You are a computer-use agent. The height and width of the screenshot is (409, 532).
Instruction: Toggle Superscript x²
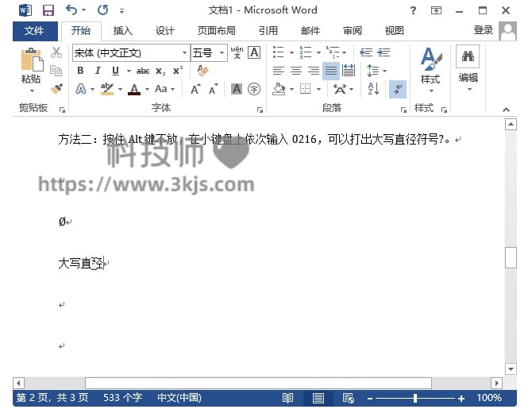(178, 70)
